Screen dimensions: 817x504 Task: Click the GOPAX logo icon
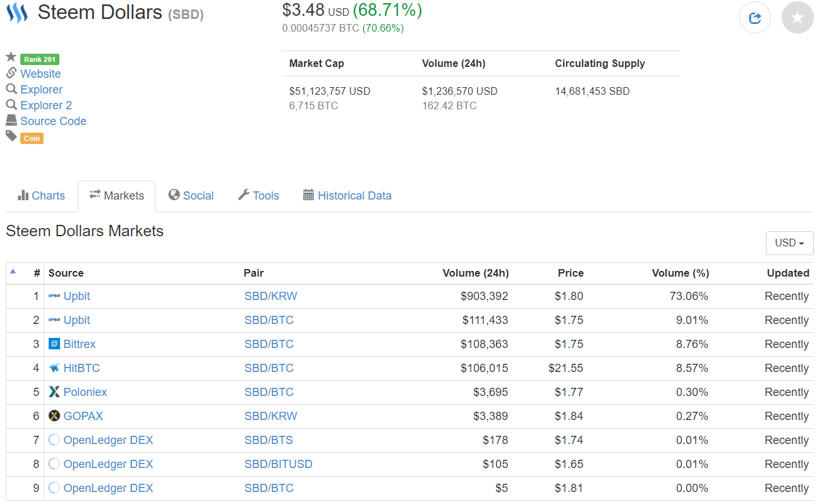(x=54, y=416)
